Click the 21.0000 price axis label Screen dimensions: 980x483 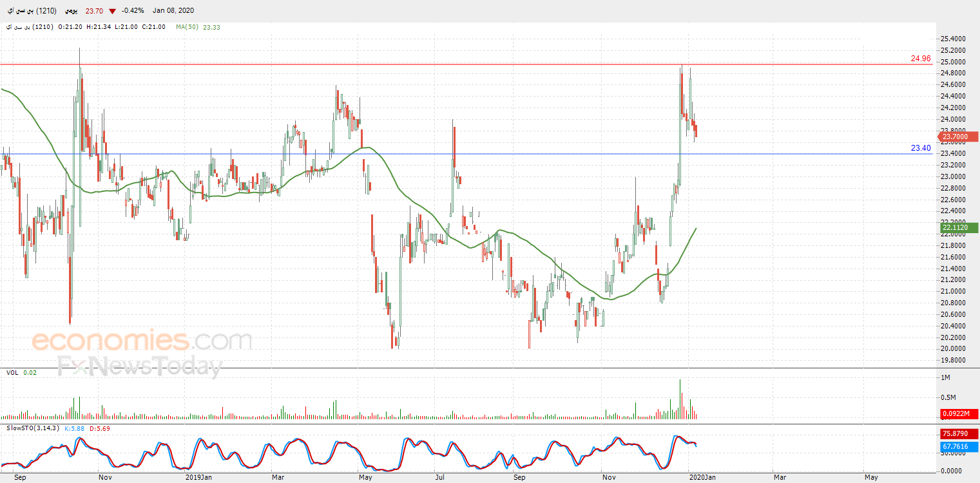[953, 291]
